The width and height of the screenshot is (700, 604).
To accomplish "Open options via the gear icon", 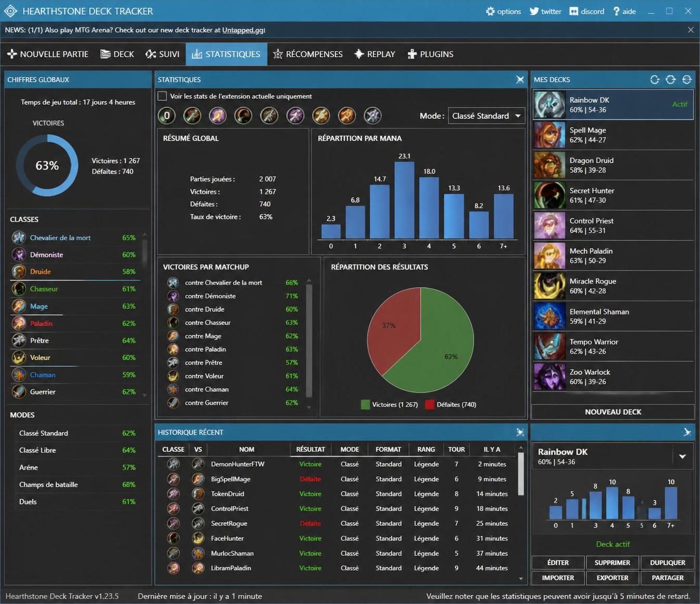I will [x=490, y=11].
